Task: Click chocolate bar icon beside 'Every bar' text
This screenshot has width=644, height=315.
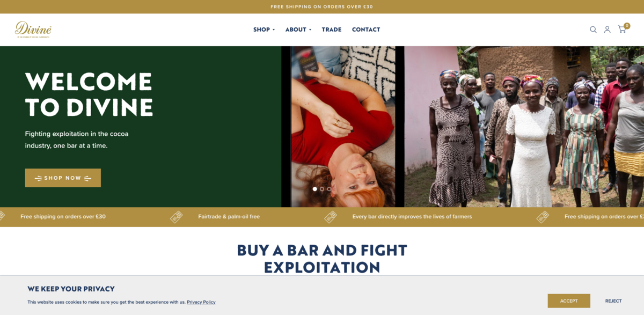Action: click(331, 217)
